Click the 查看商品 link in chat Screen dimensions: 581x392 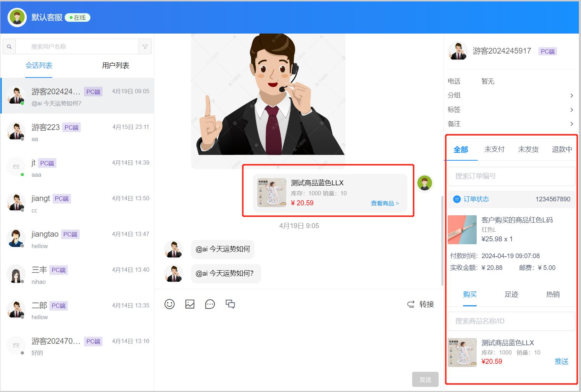pos(385,203)
